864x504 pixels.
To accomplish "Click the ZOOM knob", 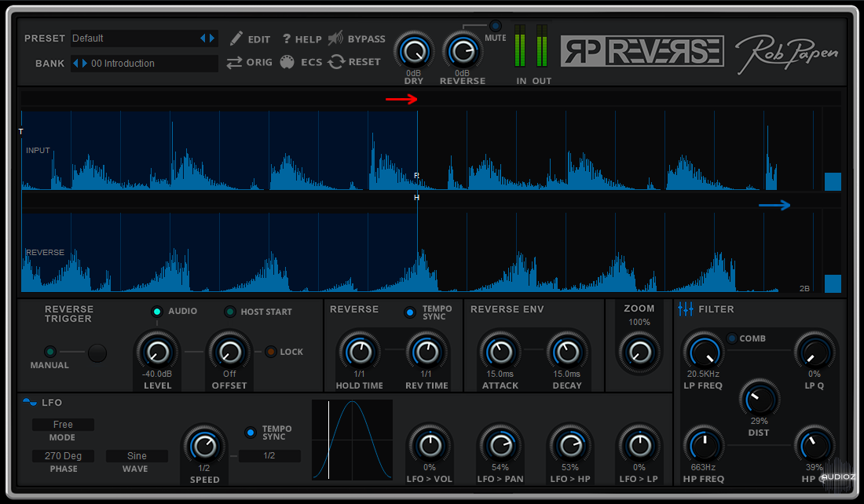I will click(639, 352).
